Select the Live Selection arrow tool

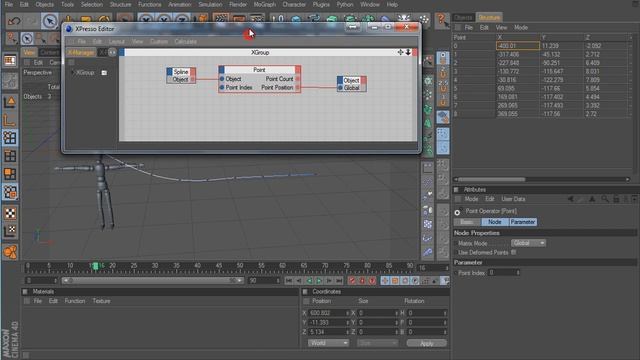click(50, 21)
